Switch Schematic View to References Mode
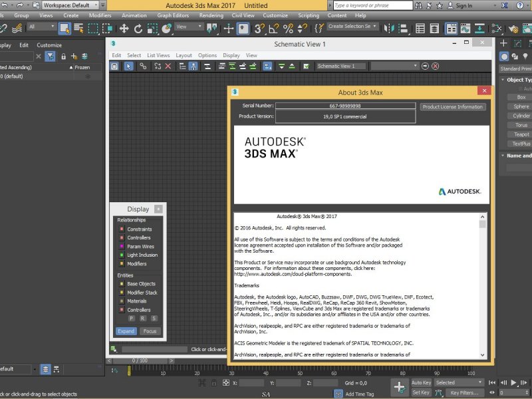This screenshot has width=532, height=399. [193, 66]
